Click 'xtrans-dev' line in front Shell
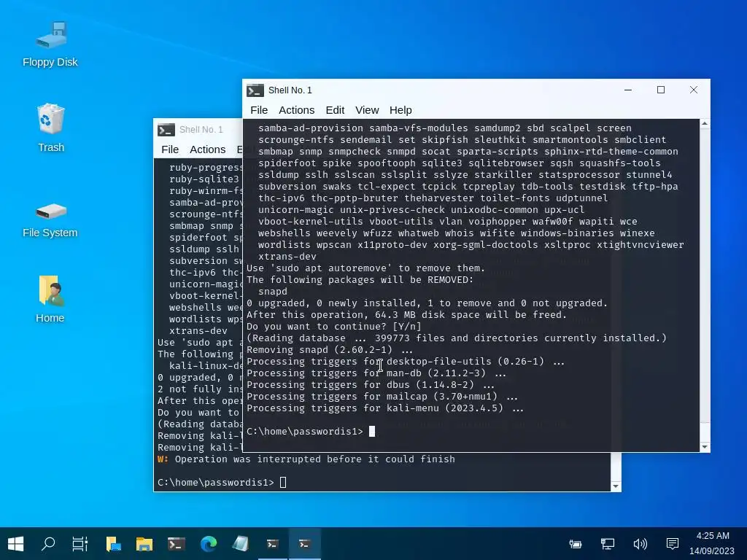Viewport: 747px width, 560px height. pyautogui.click(x=287, y=257)
